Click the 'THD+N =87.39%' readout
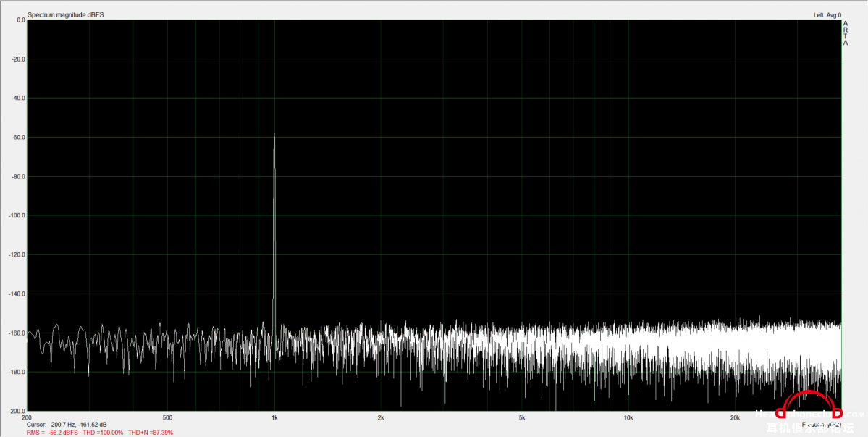868x437 pixels. [150, 431]
